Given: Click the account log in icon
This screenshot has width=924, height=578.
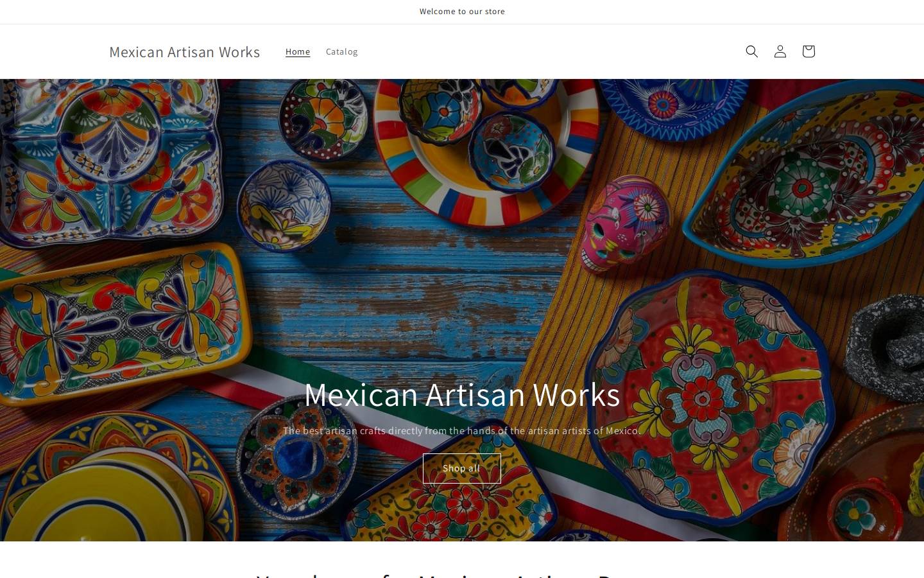Looking at the screenshot, I should [x=780, y=51].
